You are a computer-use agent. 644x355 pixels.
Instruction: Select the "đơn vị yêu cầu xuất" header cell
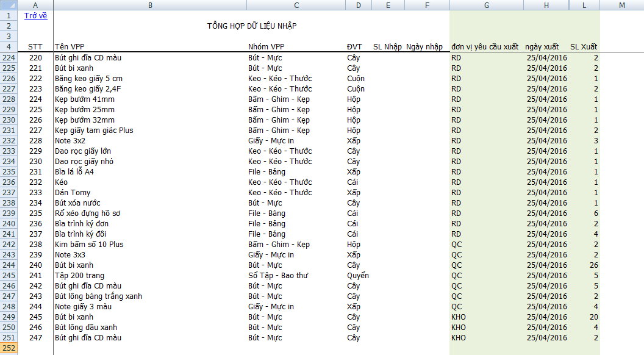[x=485, y=47]
